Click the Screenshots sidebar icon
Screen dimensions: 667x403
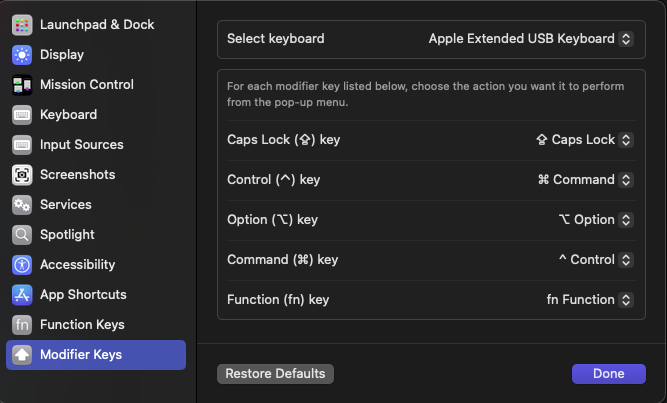22,174
